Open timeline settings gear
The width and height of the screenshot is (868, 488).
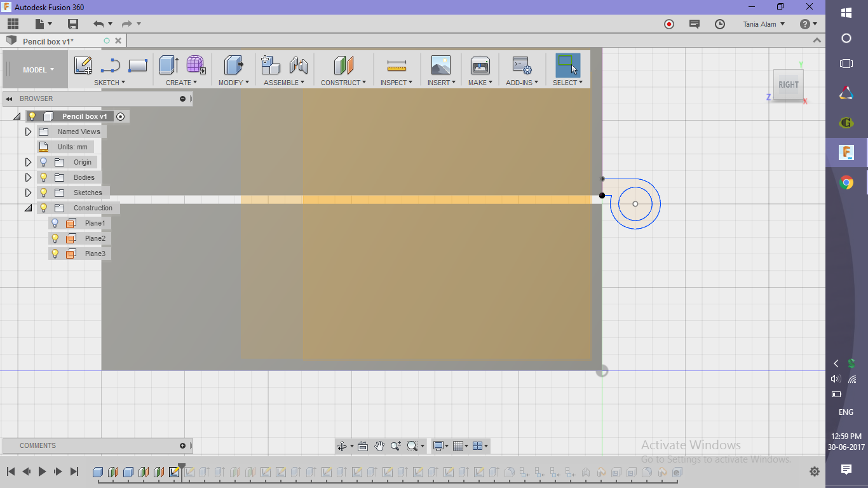point(815,471)
